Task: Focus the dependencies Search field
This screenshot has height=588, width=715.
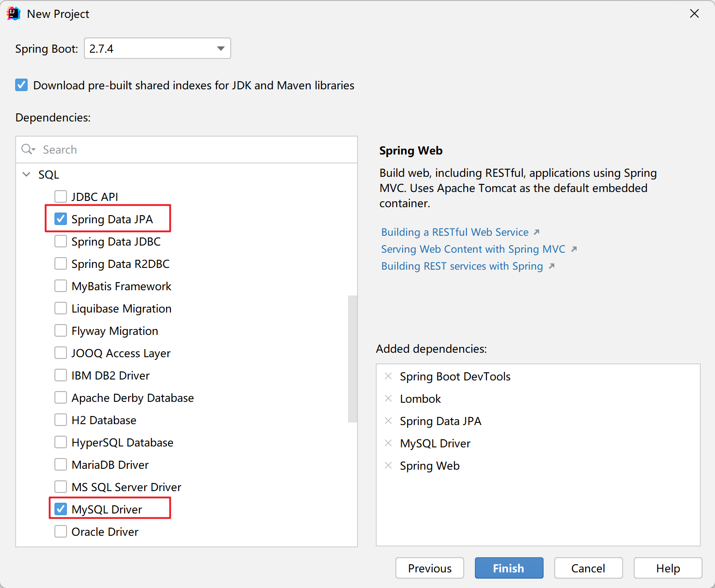Action: (187, 150)
